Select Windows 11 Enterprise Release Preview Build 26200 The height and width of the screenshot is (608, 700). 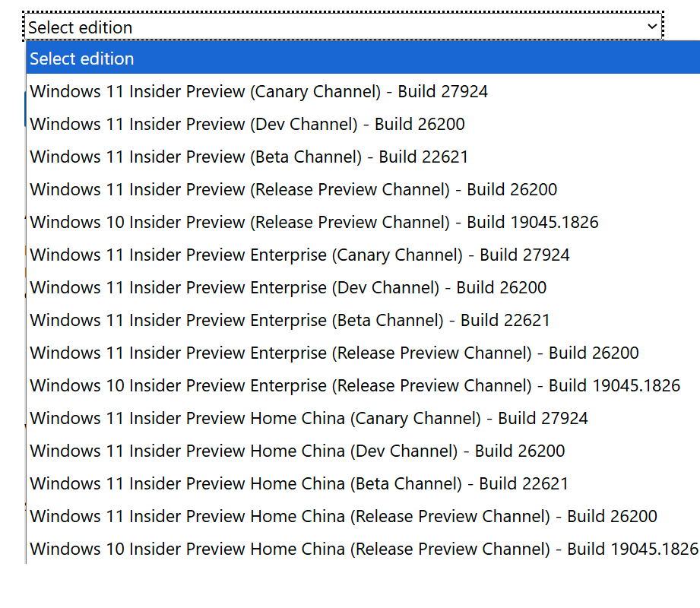(334, 353)
